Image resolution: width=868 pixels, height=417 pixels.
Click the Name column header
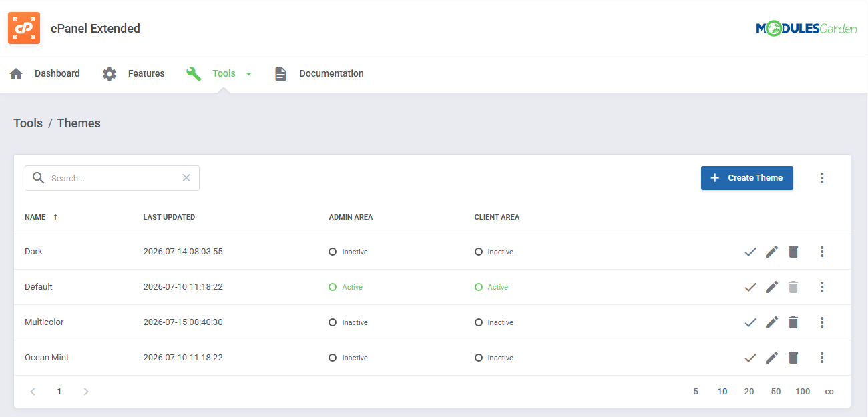point(35,217)
